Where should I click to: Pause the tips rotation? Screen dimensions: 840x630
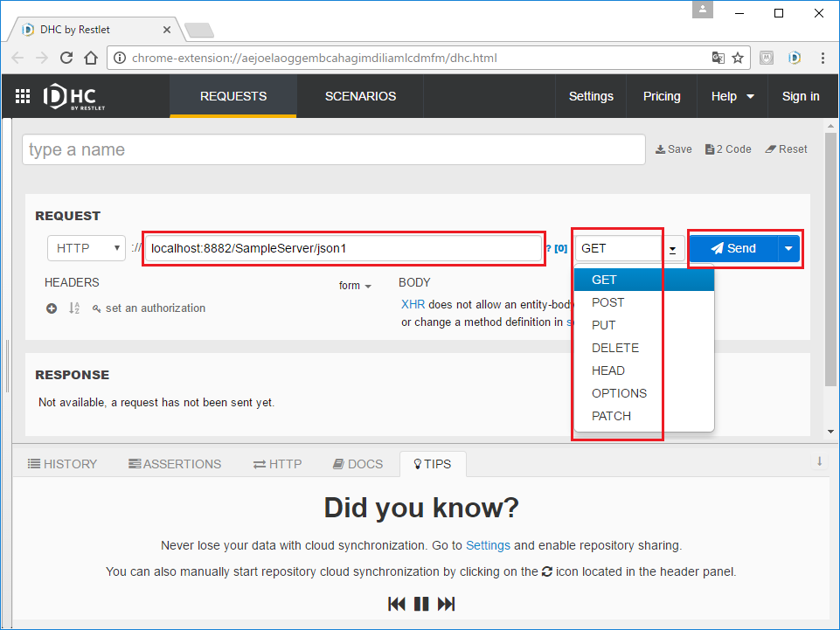(421, 604)
